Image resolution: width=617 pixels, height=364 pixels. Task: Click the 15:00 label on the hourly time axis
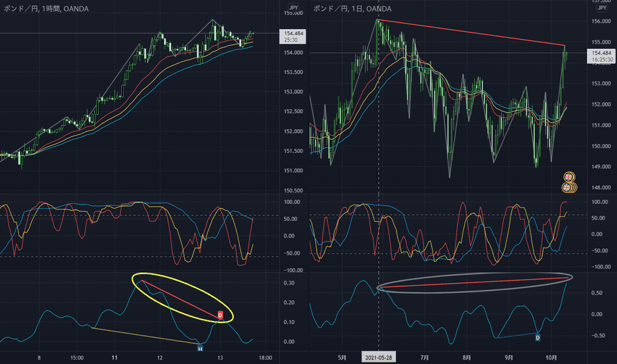pos(77,357)
